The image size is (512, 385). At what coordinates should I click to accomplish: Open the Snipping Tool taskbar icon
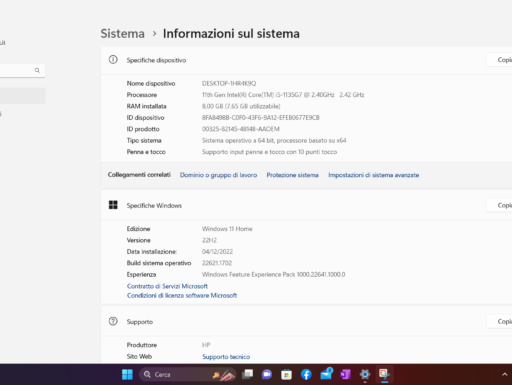[x=384, y=374]
